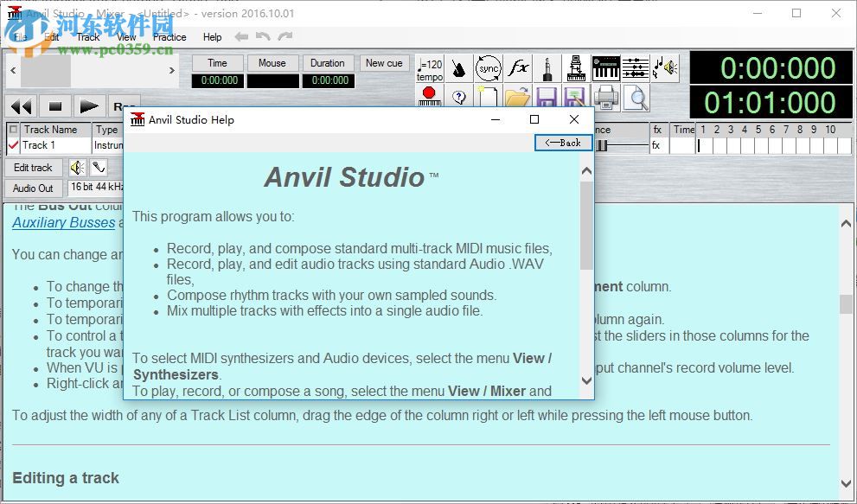Arm Track 1 with the microphone icon
The width and height of the screenshot is (857, 504).
[x=98, y=167]
